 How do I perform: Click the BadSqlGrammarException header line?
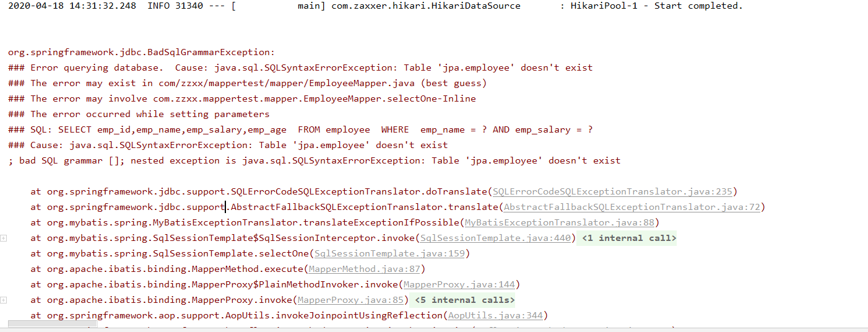click(x=141, y=52)
